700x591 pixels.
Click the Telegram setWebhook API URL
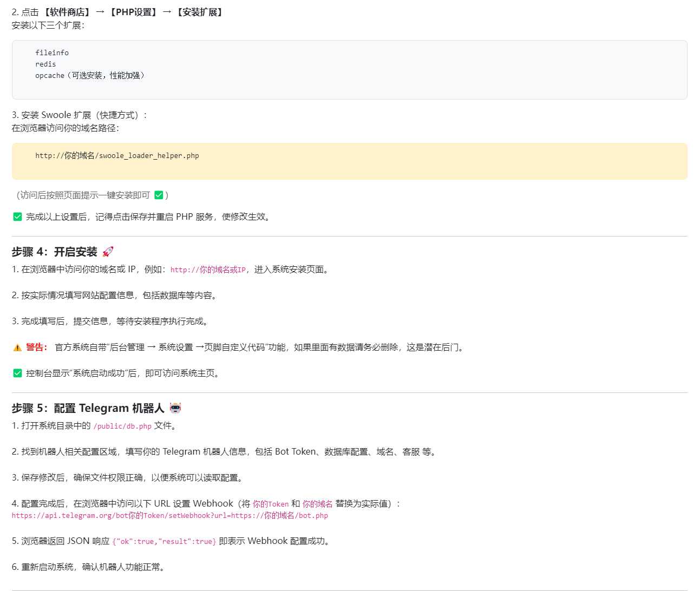(x=169, y=516)
